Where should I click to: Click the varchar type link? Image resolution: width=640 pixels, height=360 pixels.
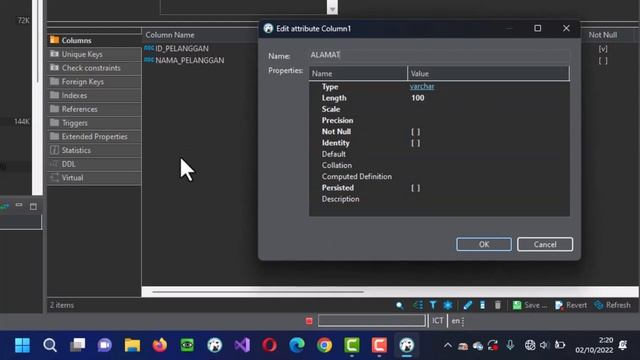coord(422,87)
